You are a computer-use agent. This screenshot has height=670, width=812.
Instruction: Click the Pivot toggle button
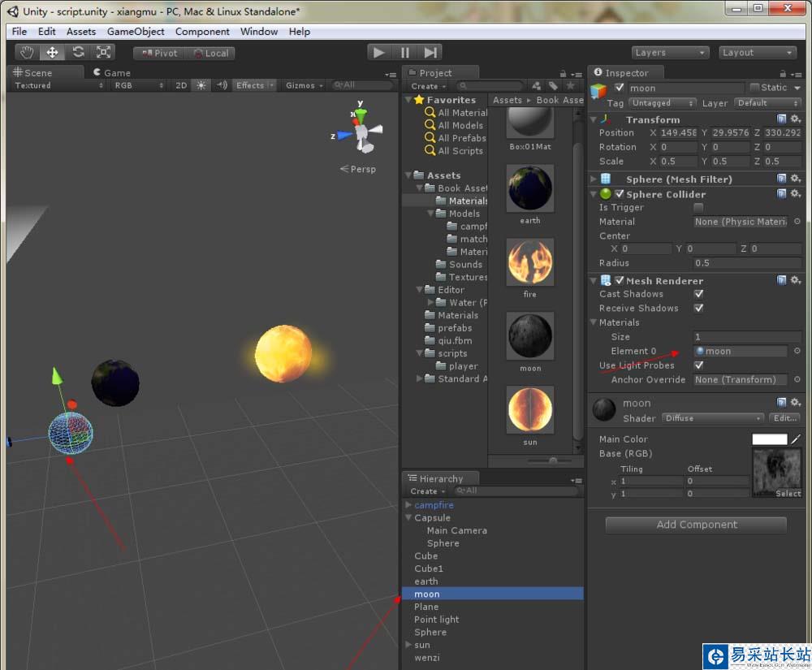(x=159, y=53)
